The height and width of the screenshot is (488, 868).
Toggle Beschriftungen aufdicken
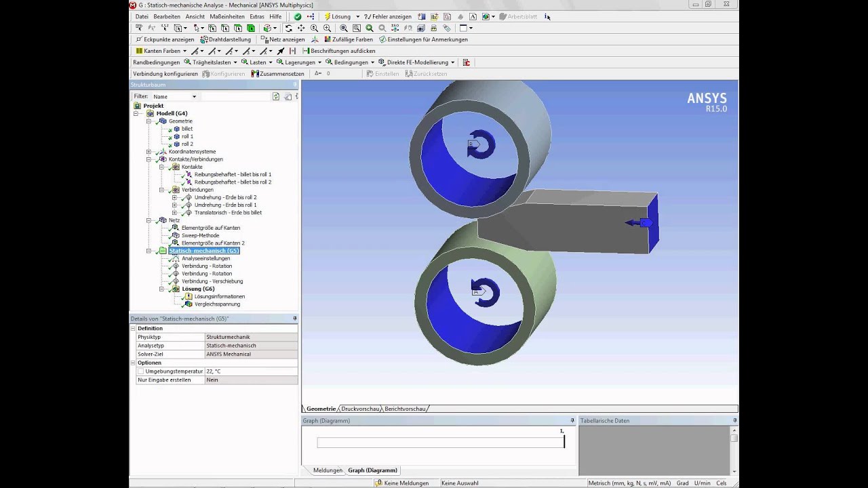[339, 51]
